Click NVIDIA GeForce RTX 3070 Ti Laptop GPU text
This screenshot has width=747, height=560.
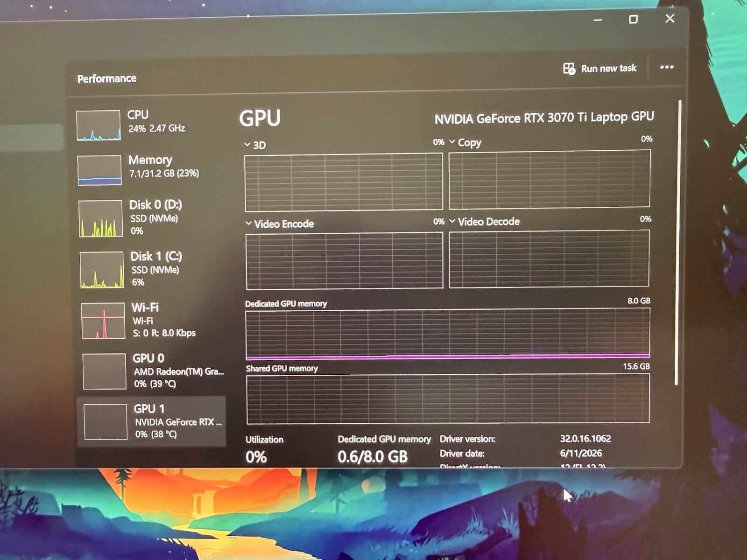click(x=544, y=118)
